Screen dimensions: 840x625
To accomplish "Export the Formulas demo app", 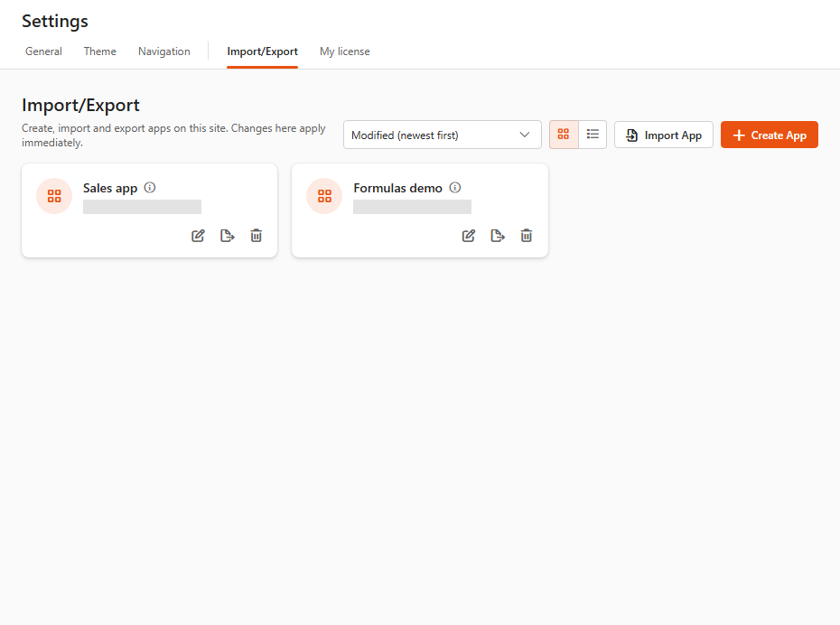I will point(498,236).
